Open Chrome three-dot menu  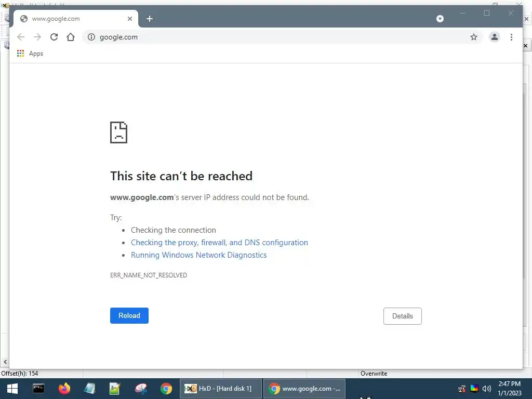pyautogui.click(x=511, y=37)
